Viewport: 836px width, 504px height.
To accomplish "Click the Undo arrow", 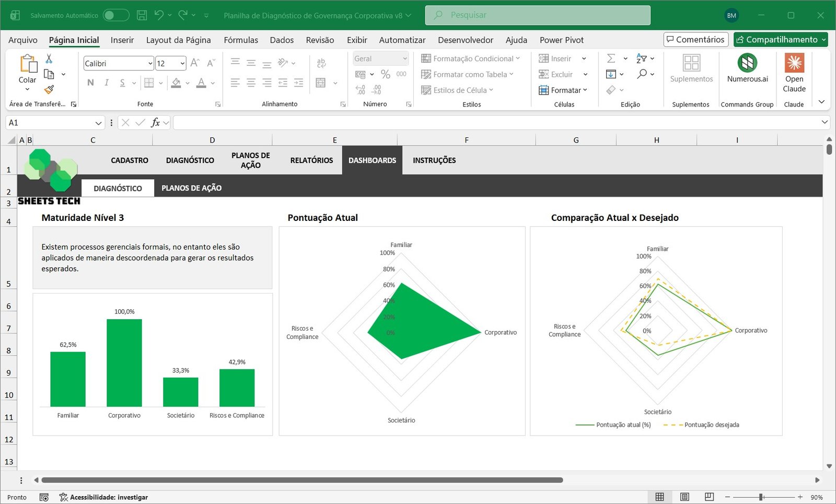I will coord(159,15).
